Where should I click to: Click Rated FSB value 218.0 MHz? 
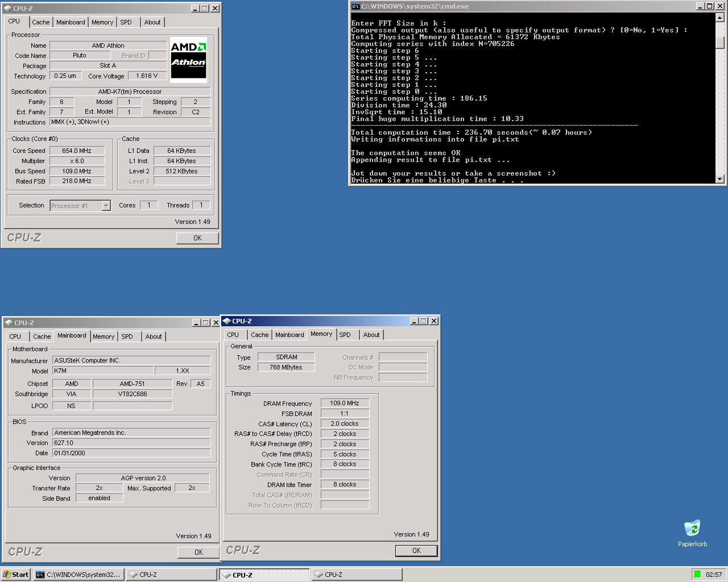[77, 181]
